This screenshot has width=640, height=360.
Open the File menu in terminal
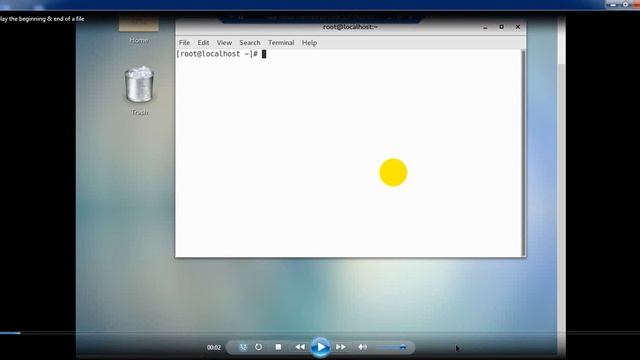click(x=184, y=42)
